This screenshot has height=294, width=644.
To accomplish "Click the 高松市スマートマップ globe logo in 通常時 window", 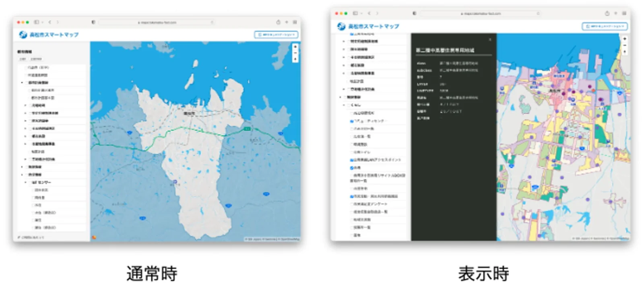I will (23, 35).
